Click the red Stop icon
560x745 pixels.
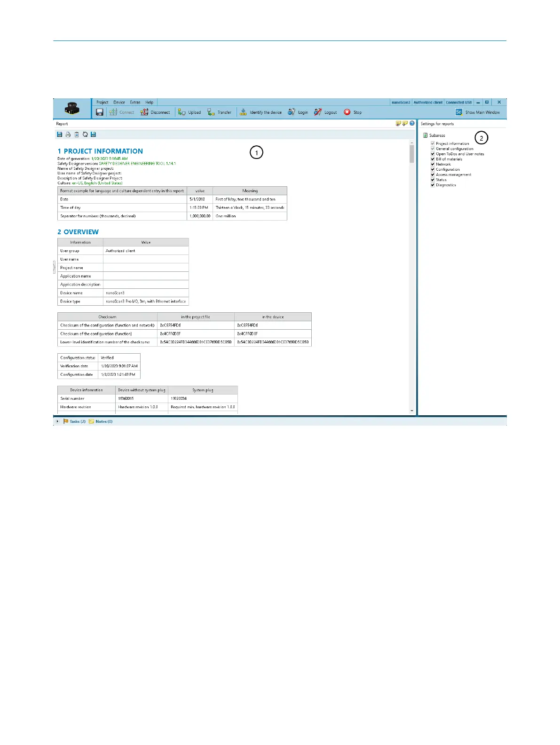[347, 112]
